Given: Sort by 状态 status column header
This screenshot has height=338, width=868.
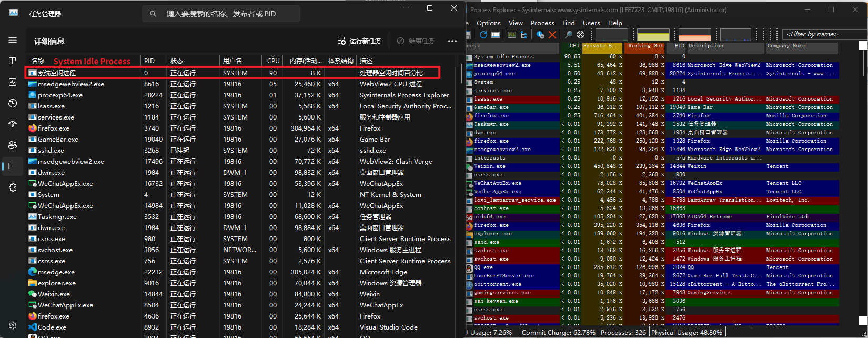Looking at the screenshot, I should (x=193, y=61).
